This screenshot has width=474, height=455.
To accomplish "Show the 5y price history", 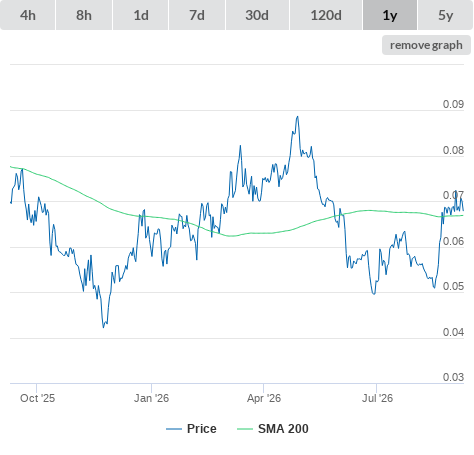I will [x=445, y=15].
